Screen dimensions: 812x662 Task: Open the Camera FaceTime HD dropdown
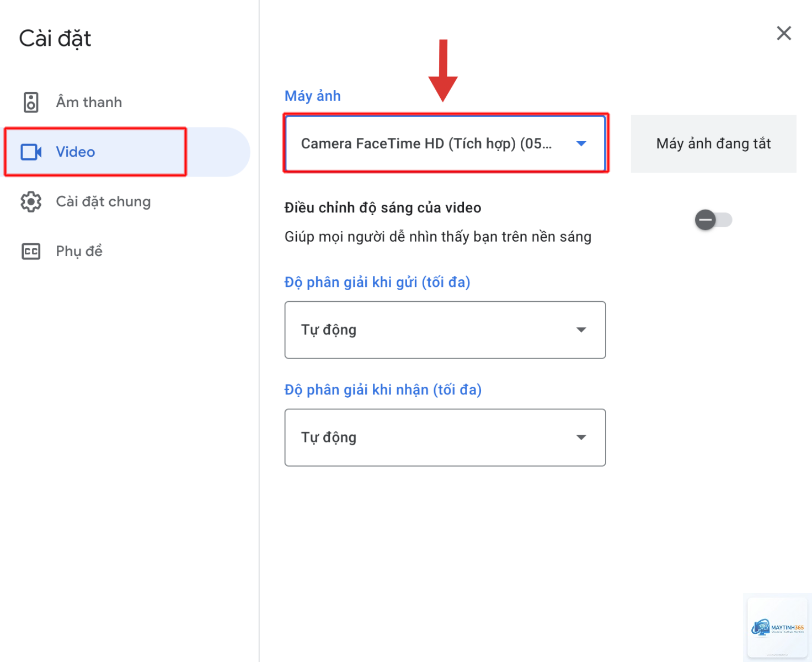point(445,143)
